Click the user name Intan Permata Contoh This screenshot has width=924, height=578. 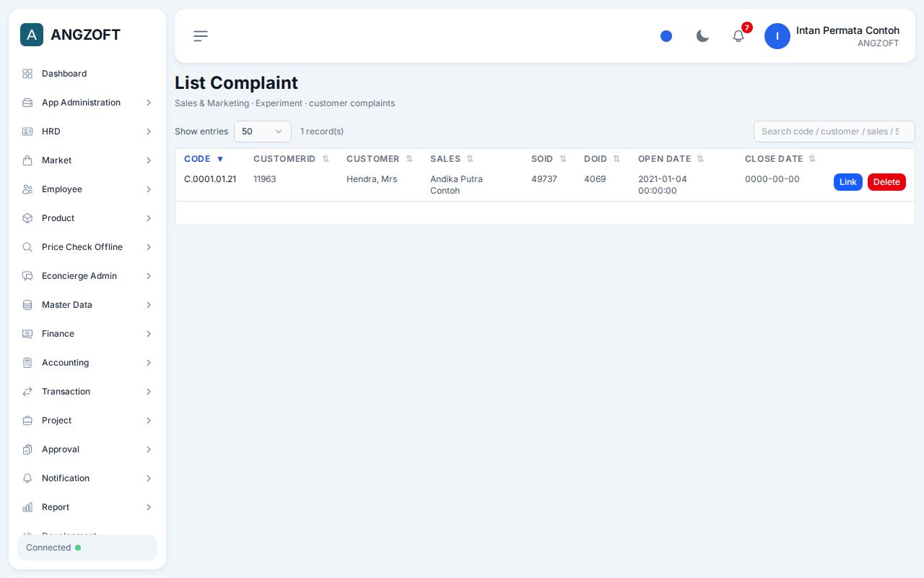[x=847, y=30]
